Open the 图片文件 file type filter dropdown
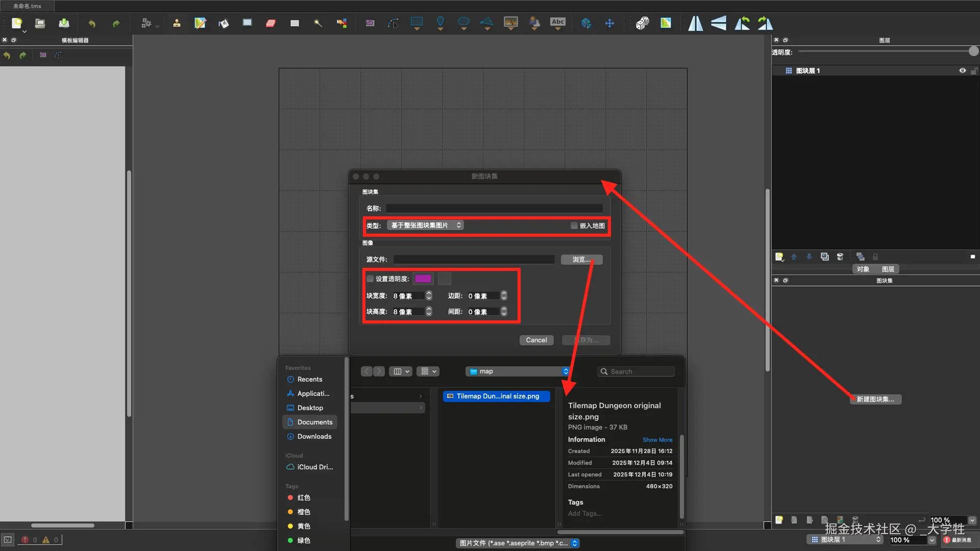The image size is (980, 551). [x=518, y=543]
